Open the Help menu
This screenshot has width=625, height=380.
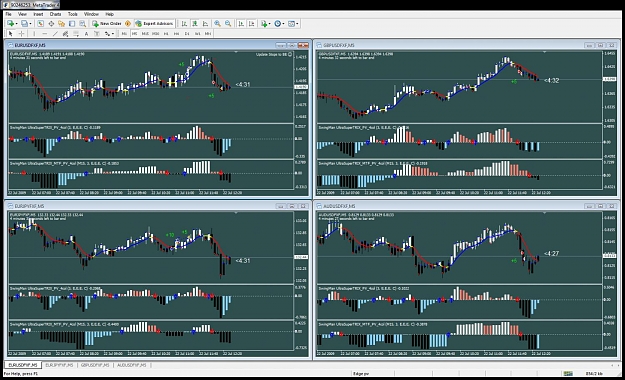[109, 14]
